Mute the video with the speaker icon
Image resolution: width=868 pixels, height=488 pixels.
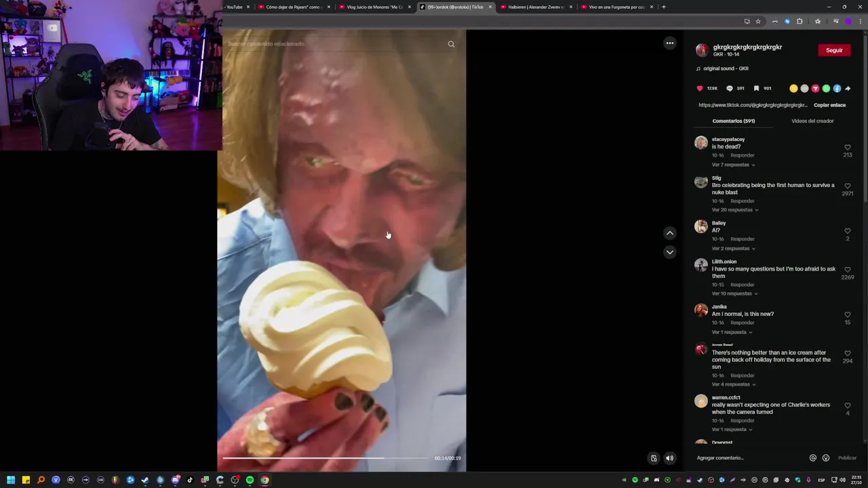pyautogui.click(x=669, y=457)
